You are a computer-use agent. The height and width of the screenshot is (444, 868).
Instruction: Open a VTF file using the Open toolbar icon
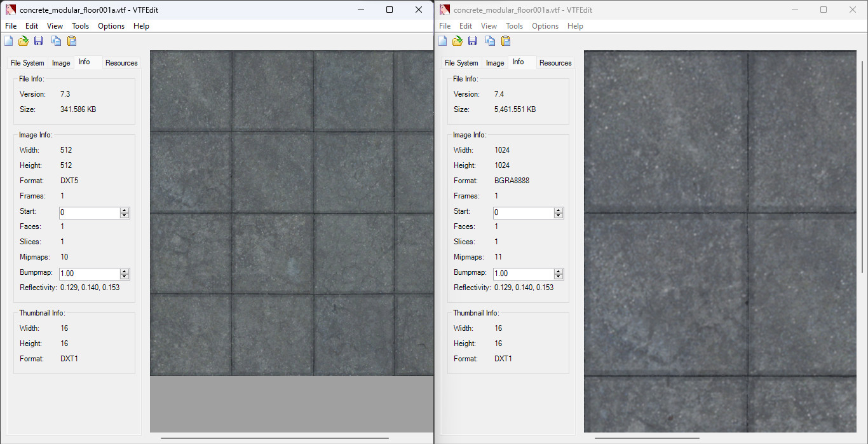pos(24,40)
